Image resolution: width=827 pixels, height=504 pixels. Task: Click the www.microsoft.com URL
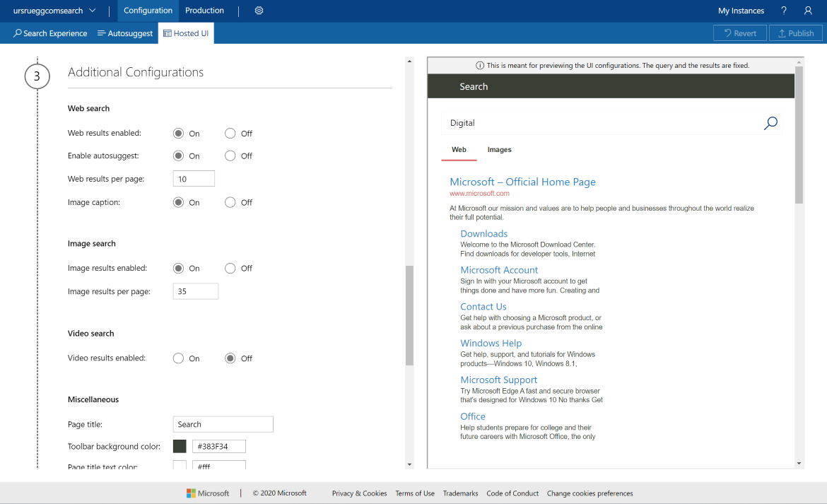pos(479,194)
